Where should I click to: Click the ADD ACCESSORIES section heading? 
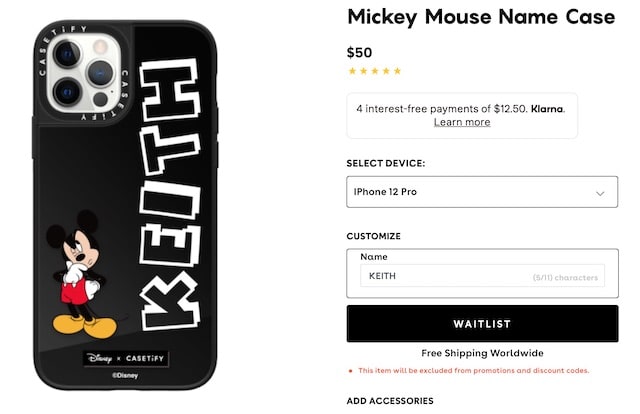pos(390,401)
